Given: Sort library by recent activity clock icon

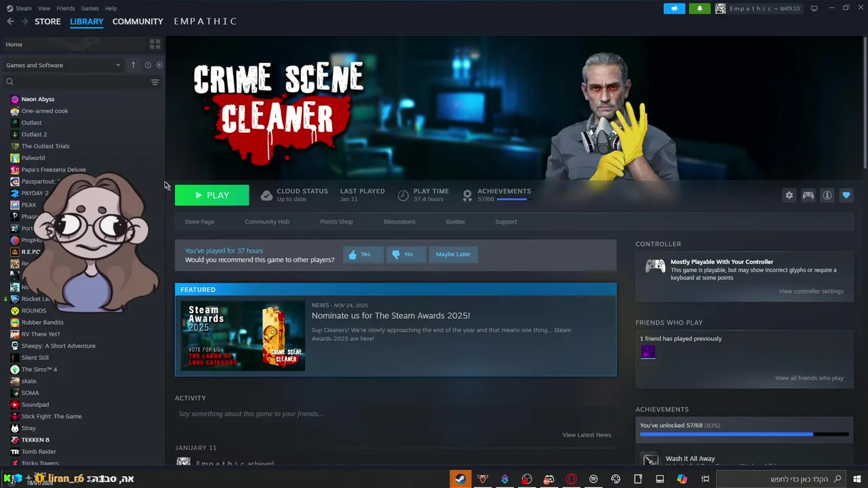Looking at the screenshot, I should point(148,65).
